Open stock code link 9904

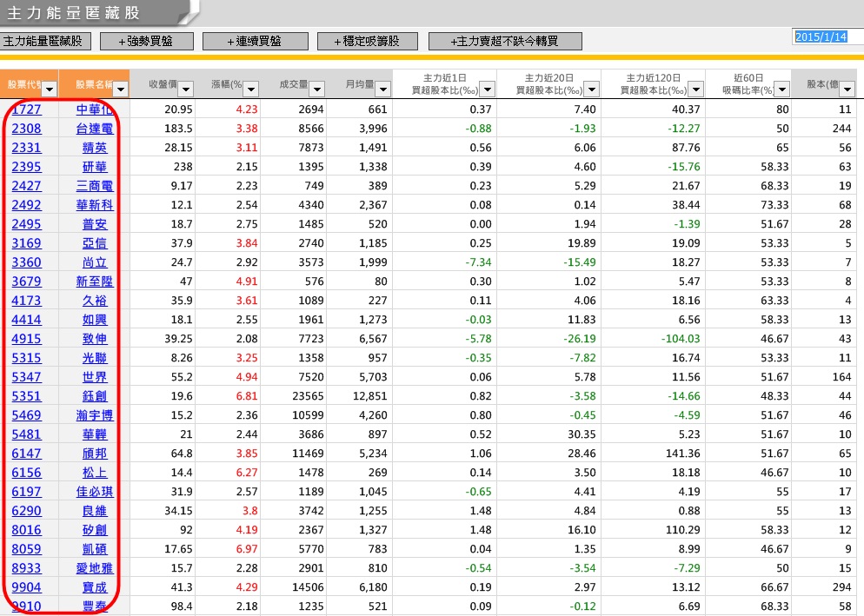coord(26,586)
